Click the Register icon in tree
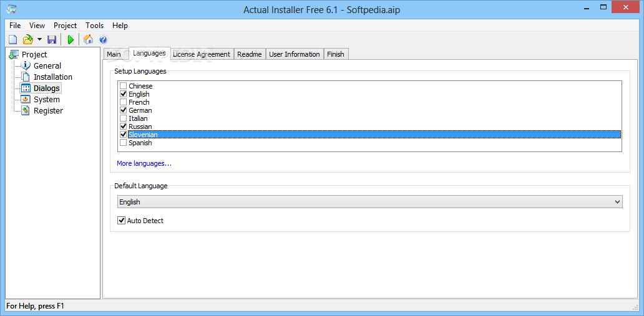The image size is (644, 316). pos(26,110)
